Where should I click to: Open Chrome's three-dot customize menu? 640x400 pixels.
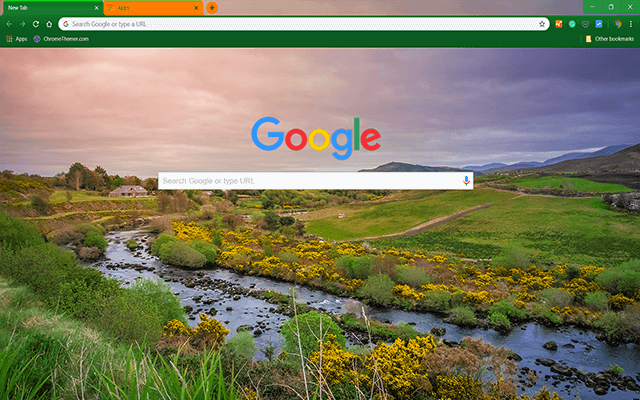tap(631, 24)
